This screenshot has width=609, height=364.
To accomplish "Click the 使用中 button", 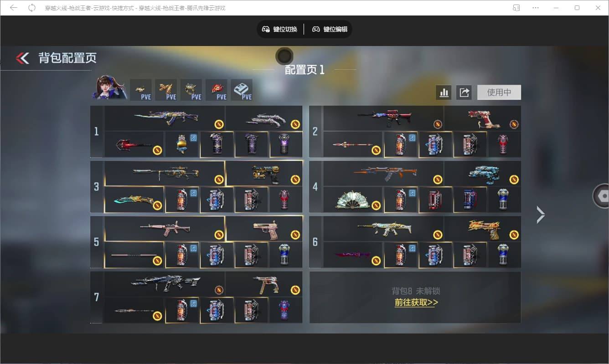I will (499, 92).
